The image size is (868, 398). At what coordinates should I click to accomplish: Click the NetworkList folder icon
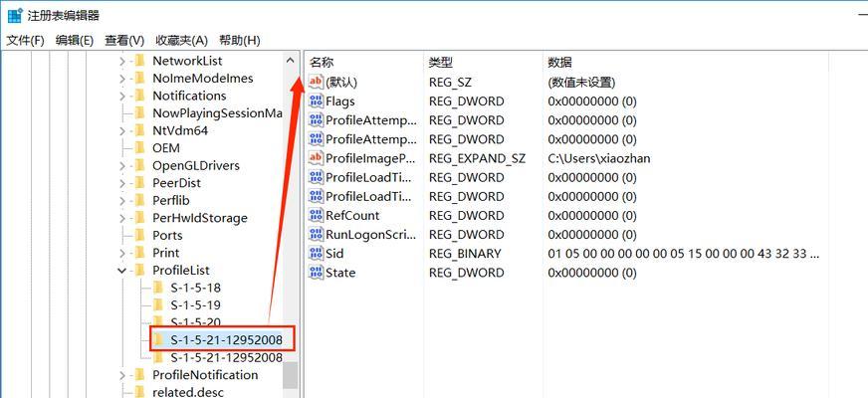(139, 61)
